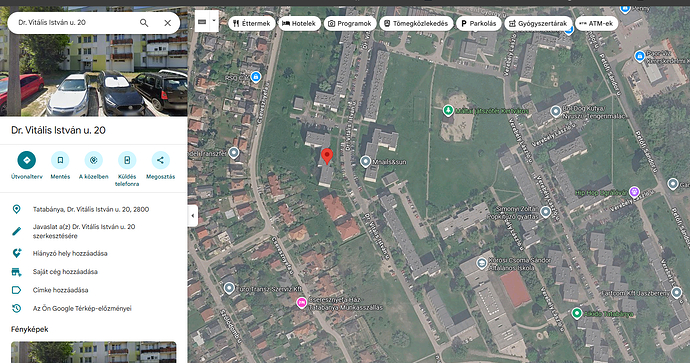This screenshot has height=363, width=690.
Task: Select Kőrösi Csoma Sándor school marker
Action: (481, 264)
